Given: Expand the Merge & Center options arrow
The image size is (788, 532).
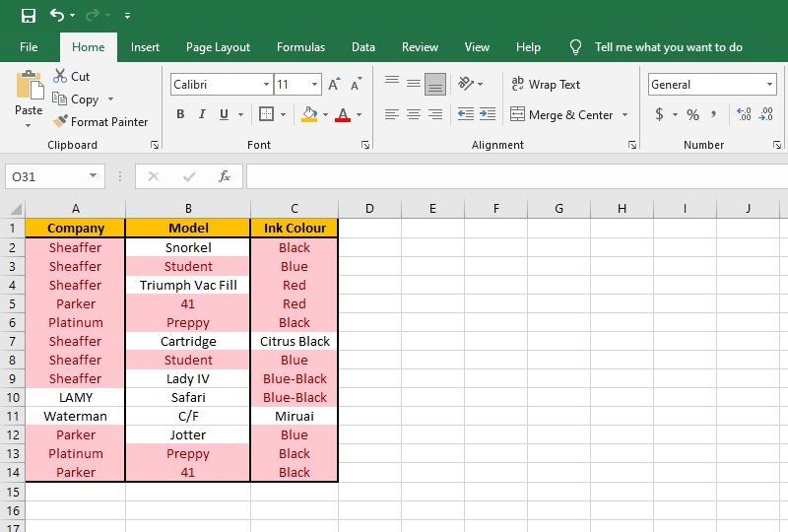Looking at the screenshot, I should (624, 115).
